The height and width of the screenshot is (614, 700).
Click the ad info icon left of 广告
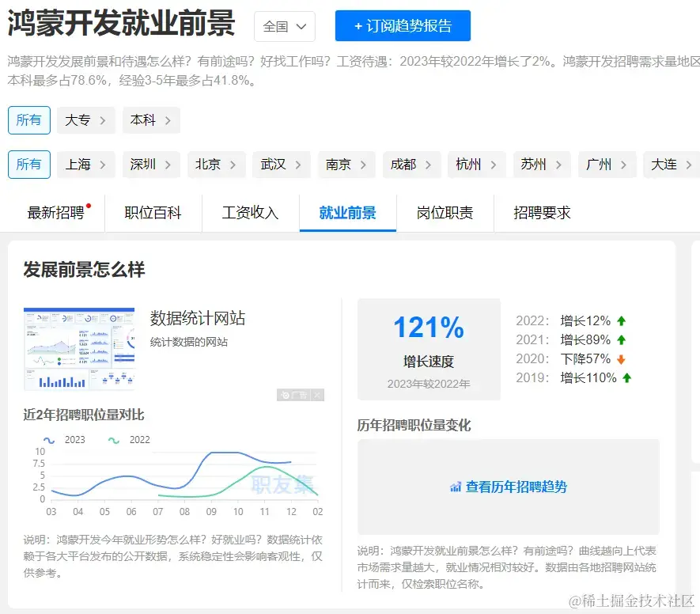pos(286,395)
